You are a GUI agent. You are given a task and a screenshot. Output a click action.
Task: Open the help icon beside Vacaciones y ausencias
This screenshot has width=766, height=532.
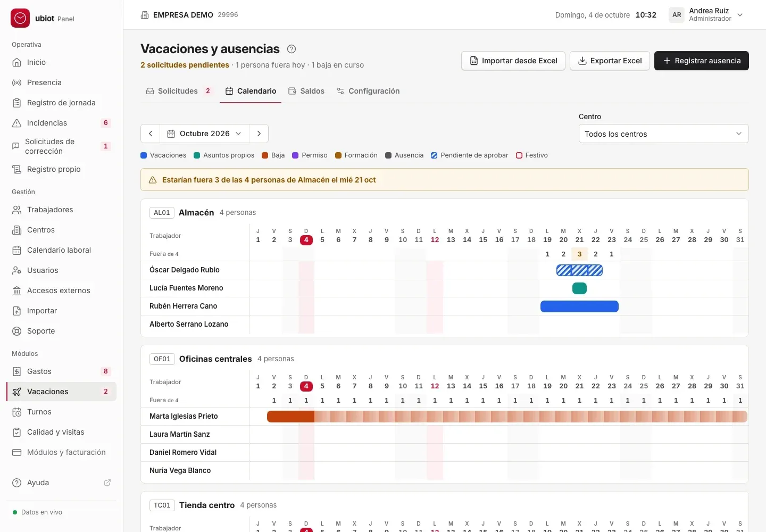(x=292, y=49)
